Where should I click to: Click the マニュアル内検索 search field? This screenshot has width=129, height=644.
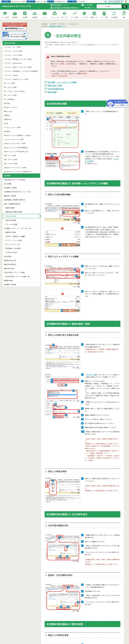(109, 7)
